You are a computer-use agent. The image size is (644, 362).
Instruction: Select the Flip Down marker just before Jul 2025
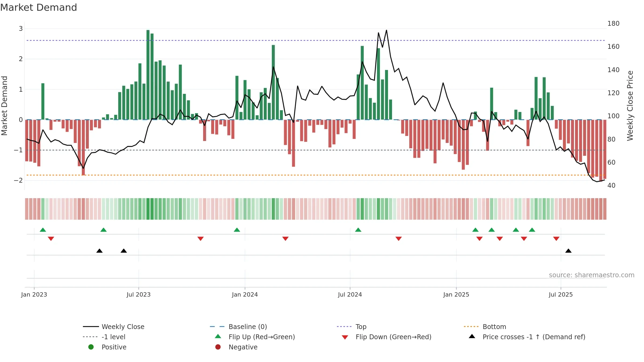[x=556, y=239]
